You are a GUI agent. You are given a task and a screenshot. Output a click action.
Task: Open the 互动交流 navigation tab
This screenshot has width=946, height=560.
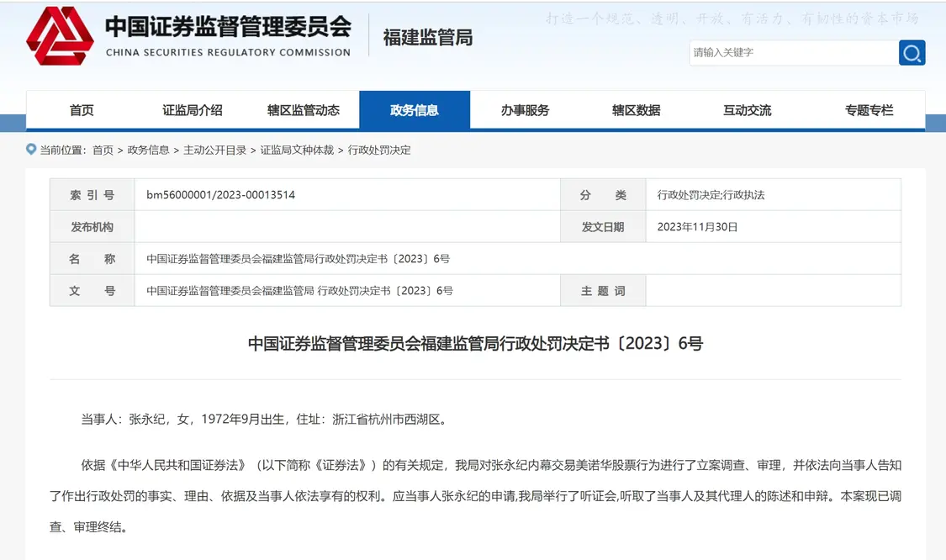coord(748,110)
